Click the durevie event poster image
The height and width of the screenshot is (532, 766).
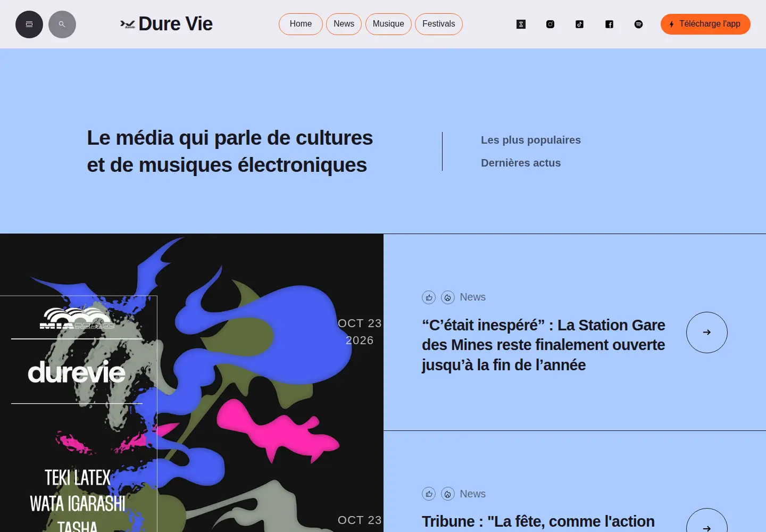(191, 383)
